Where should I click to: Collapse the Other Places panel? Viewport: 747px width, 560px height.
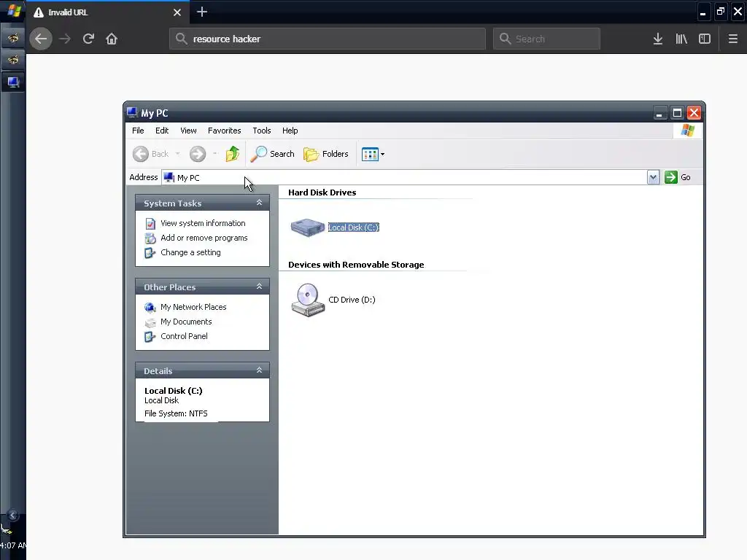point(259,287)
